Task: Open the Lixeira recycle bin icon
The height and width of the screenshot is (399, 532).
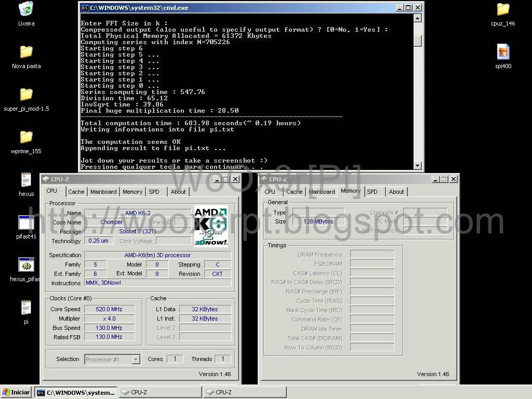Action: click(26, 9)
